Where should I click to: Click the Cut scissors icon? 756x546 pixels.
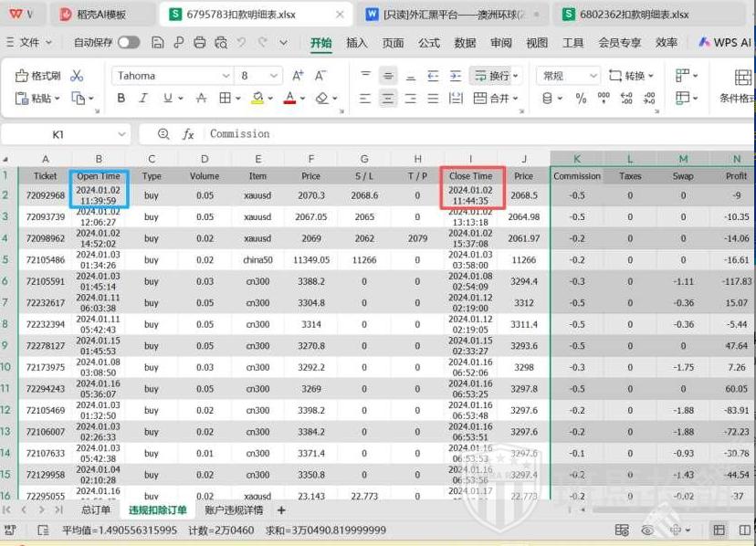(77, 76)
